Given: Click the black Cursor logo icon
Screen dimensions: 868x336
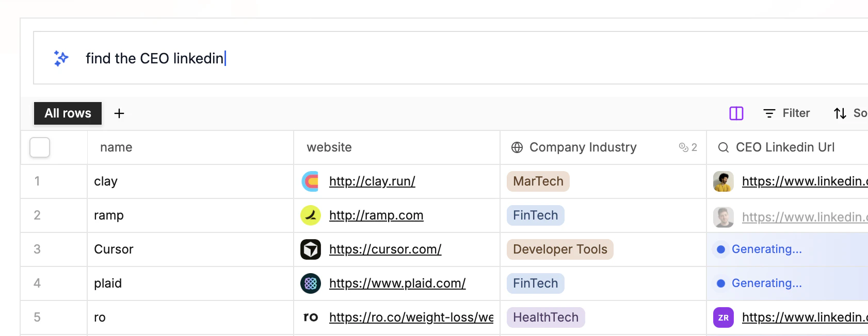Looking at the screenshot, I should tap(311, 249).
